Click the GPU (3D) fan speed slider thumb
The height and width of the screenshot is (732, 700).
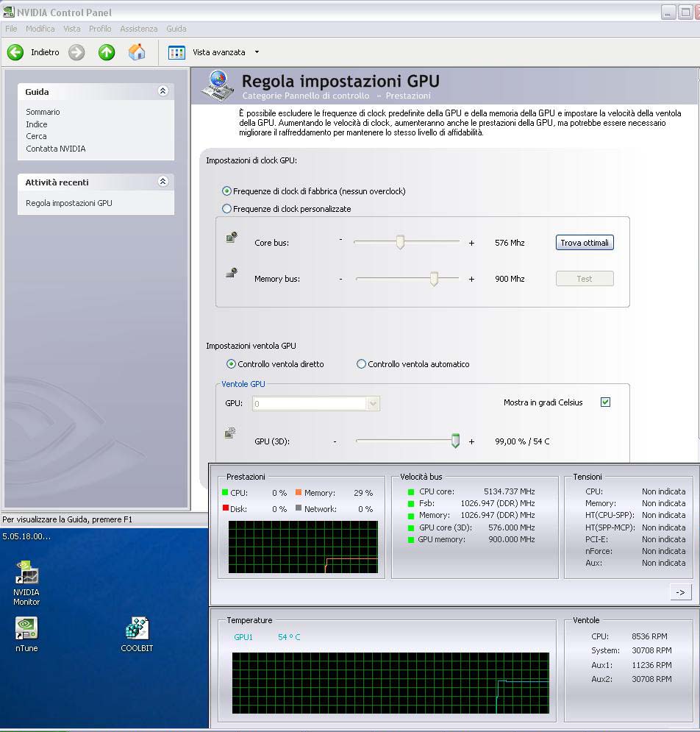pyautogui.click(x=455, y=441)
